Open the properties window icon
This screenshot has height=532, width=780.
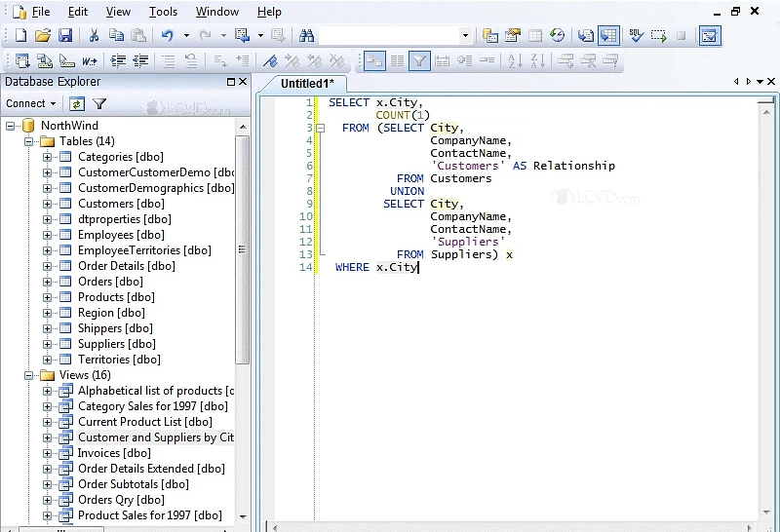coord(513,36)
